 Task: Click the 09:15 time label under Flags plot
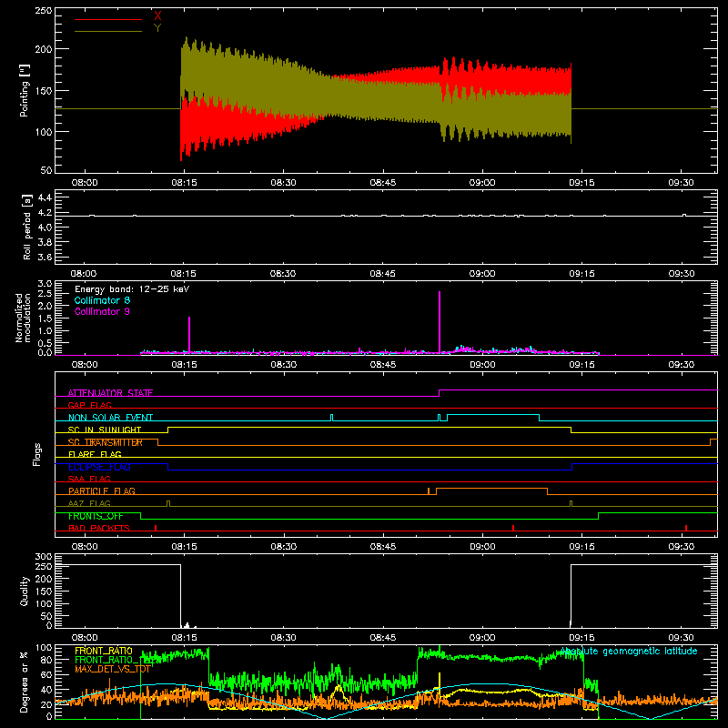(581, 547)
